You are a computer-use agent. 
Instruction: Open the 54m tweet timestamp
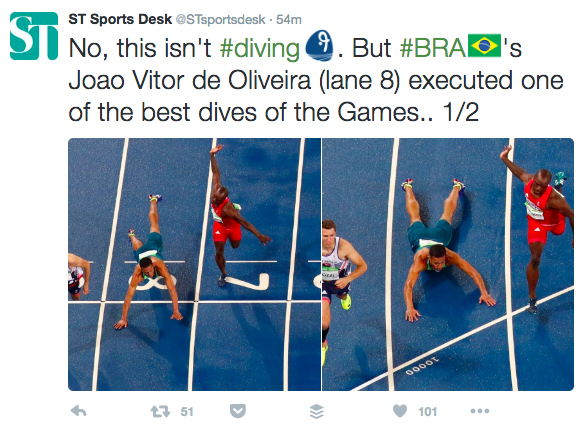pyautogui.click(x=288, y=19)
